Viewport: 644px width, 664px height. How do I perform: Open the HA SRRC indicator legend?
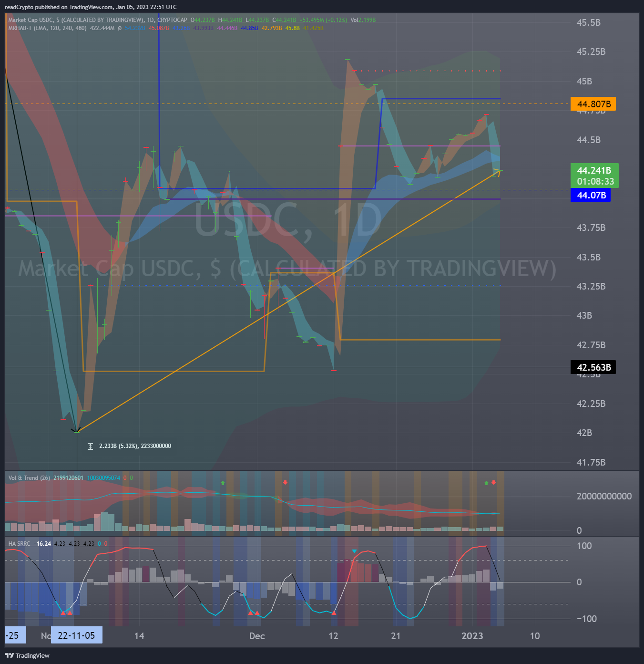click(x=19, y=544)
